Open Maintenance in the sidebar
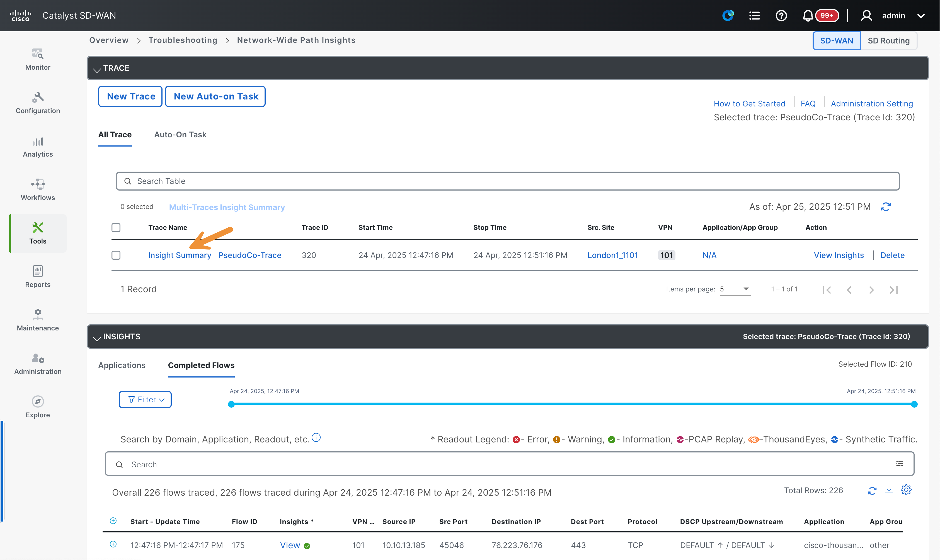940x560 pixels. pyautogui.click(x=38, y=320)
